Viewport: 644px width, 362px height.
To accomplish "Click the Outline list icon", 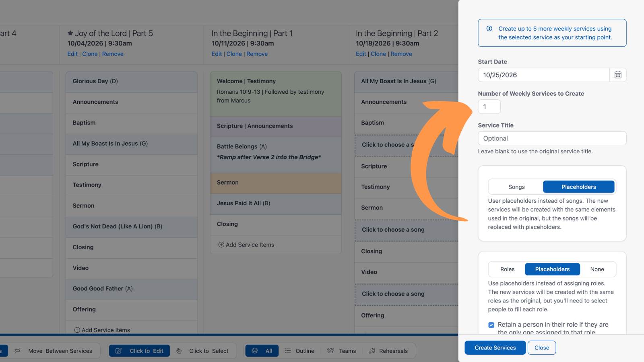I will (x=288, y=351).
